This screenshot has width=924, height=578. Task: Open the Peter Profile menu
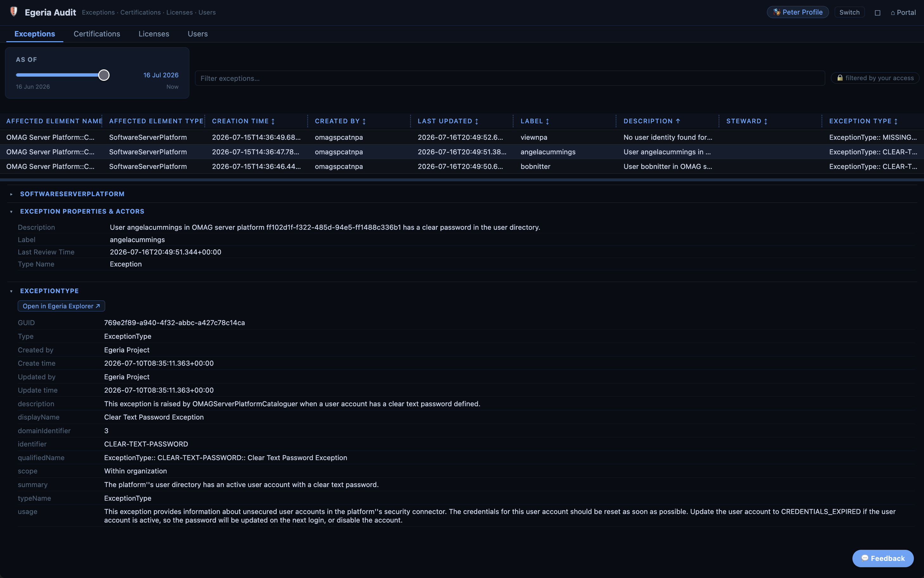coord(798,12)
